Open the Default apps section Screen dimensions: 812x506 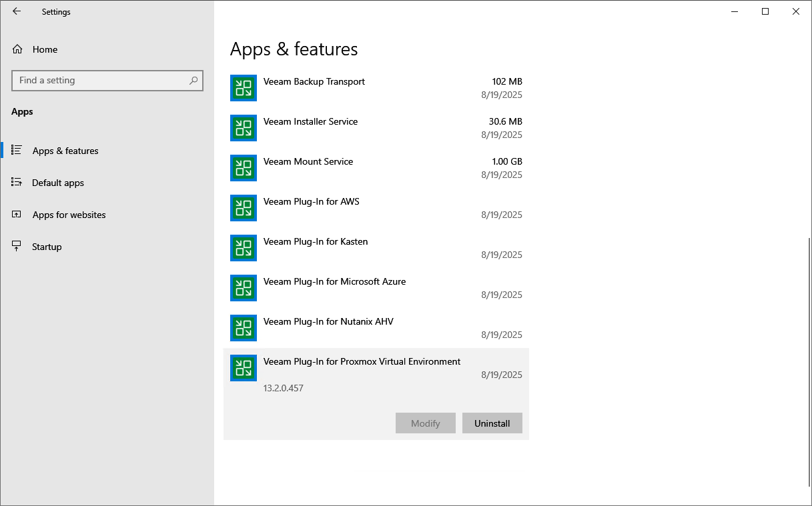[58, 183]
